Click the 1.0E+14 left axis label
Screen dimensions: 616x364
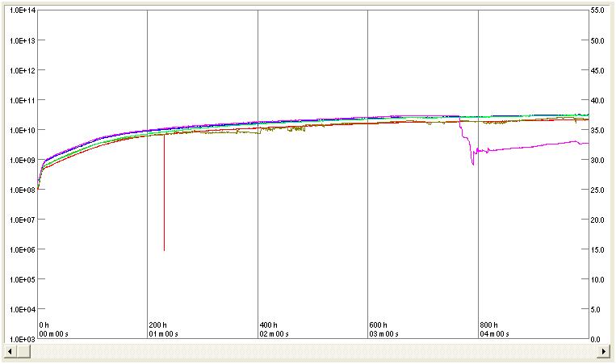(23, 10)
